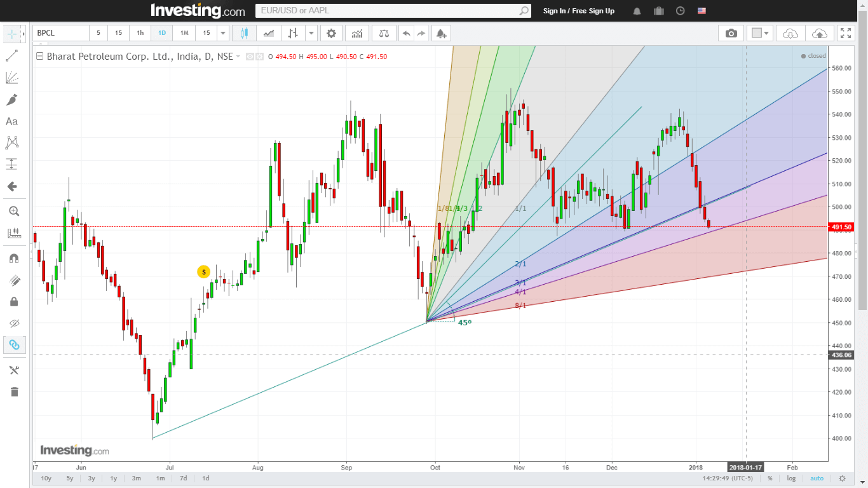Open the Gann and Fibonacci tools
The width and height of the screenshot is (868, 488).
coord(11,78)
